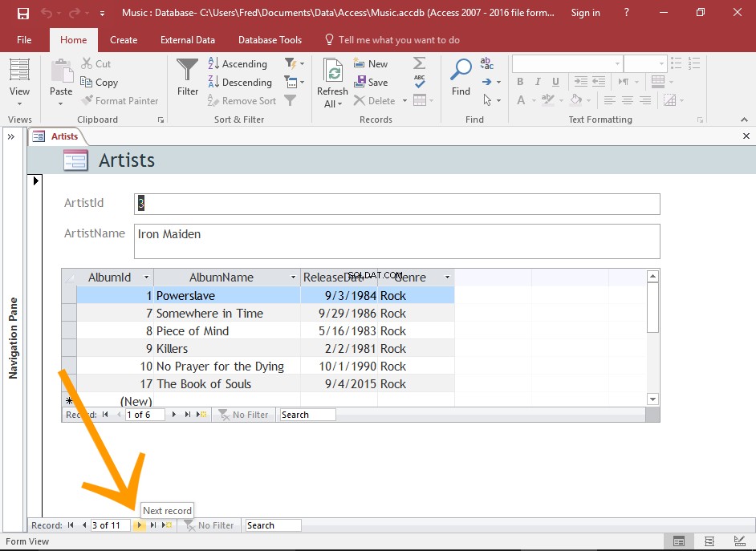Viewport: 756px width, 551px height.
Task: Click the Filter funnel icon
Action: click(188, 71)
